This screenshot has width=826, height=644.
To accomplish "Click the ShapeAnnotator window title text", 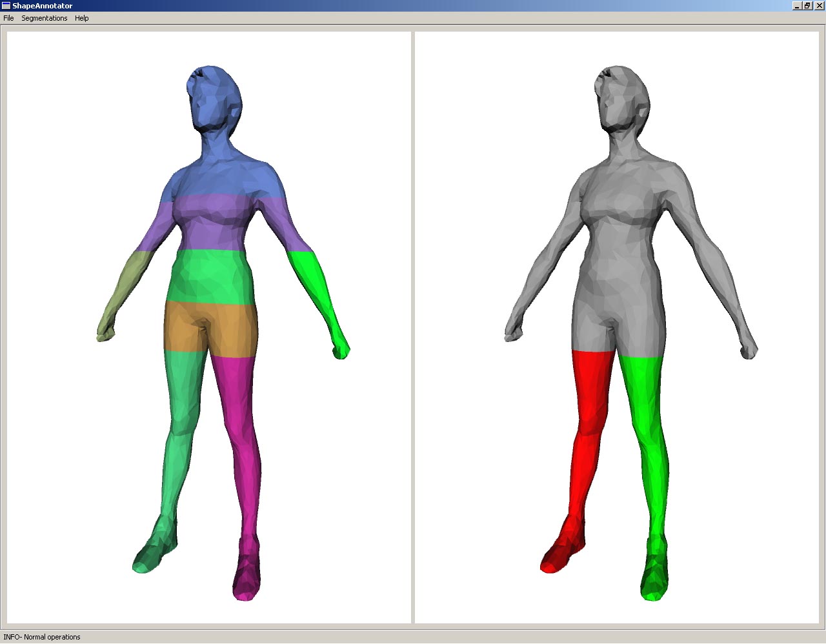I will point(43,6).
